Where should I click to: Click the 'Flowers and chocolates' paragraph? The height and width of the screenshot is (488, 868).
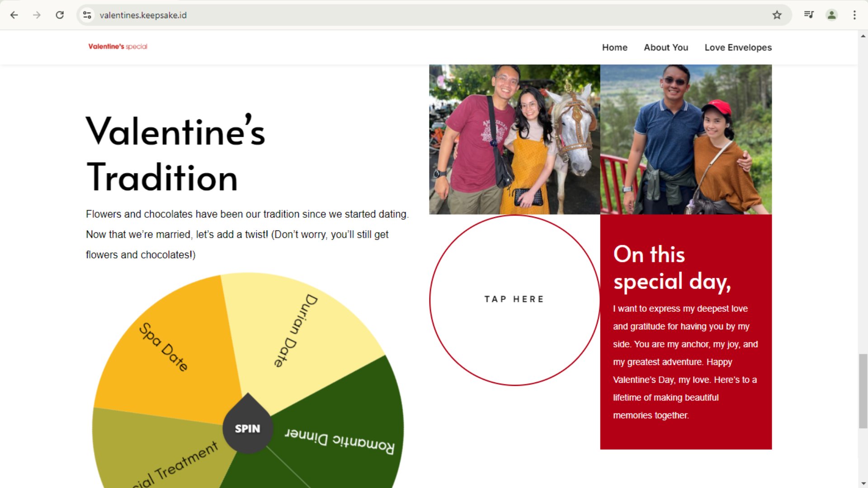click(247, 235)
